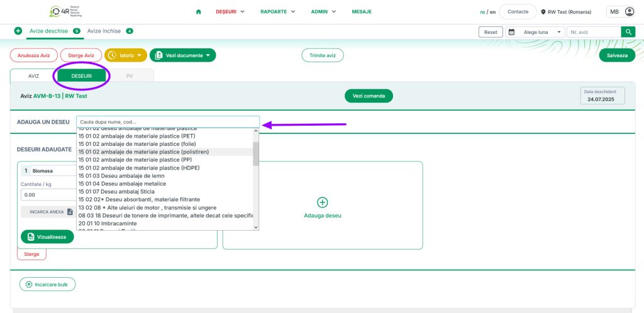644x313 pixels.
Task: Click the green search magnifier button
Action: coord(628,31)
